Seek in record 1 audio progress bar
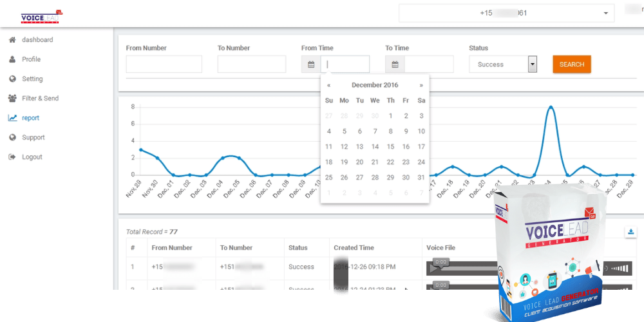 pyautogui.click(x=468, y=269)
